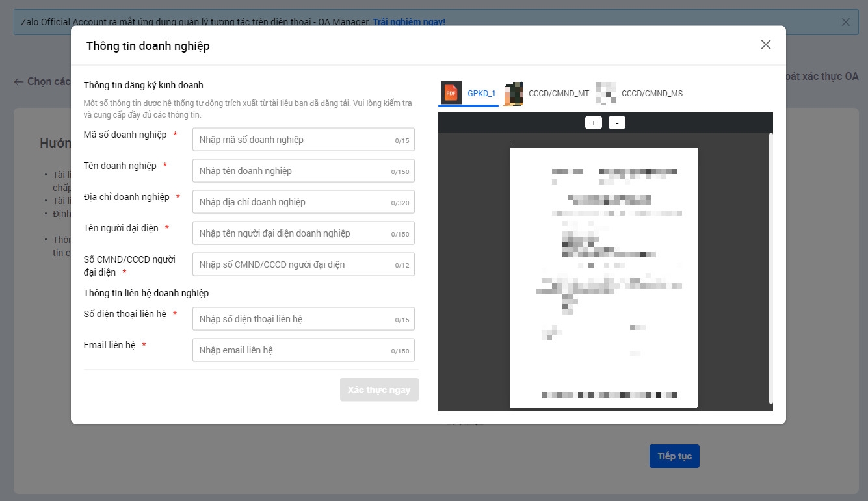868x501 pixels.
Task: Open the CCCD/CMND_MS image thumbnail
Action: pos(605,94)
